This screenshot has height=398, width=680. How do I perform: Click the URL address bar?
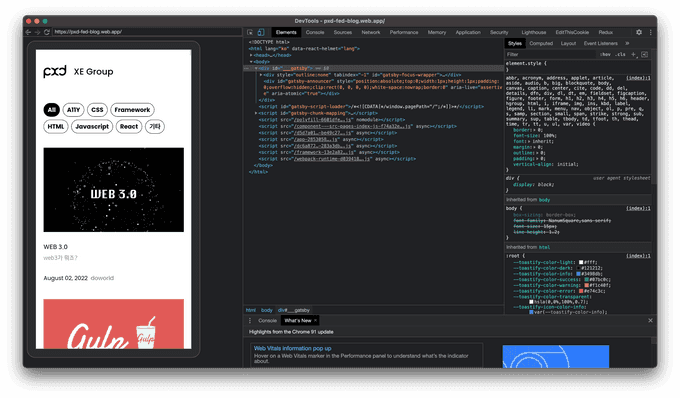coord(147,32)
